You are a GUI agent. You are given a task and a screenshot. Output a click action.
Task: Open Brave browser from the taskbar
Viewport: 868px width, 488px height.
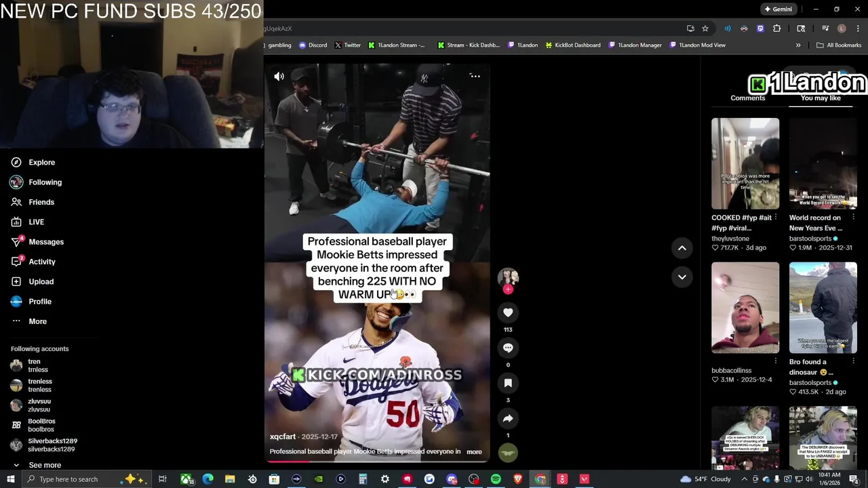coord(518,479)
